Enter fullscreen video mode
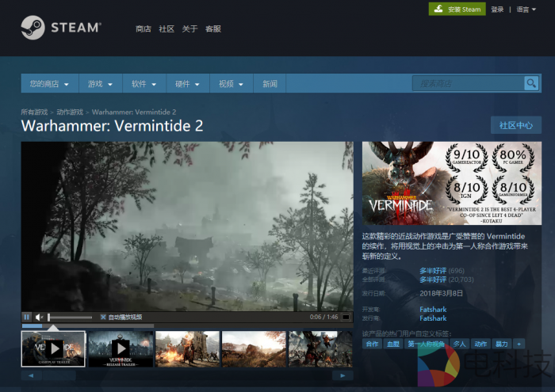The image size is (555, 392). point(346,317)
